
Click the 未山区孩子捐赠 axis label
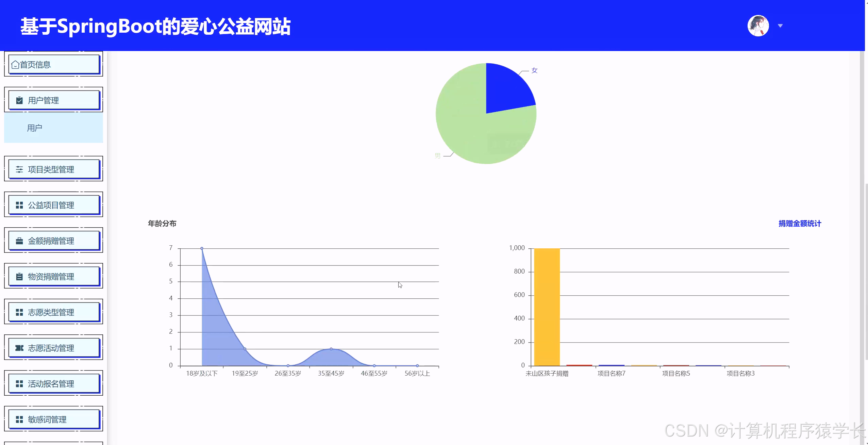click(x=547, y=374)
